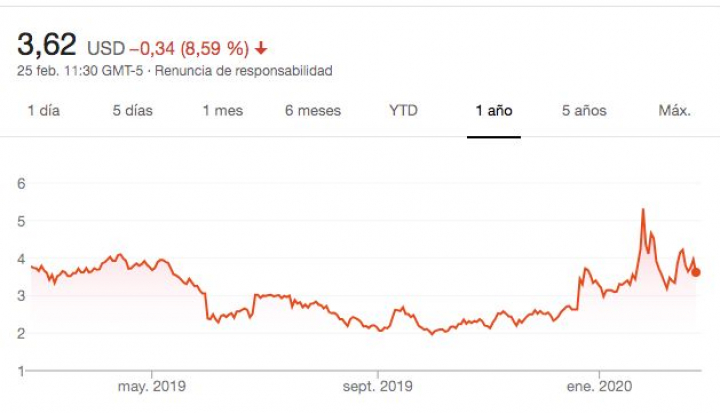This screenshot has width=720, height=413.
Task: Switch chart to 5 años
Action: (584, 111)
